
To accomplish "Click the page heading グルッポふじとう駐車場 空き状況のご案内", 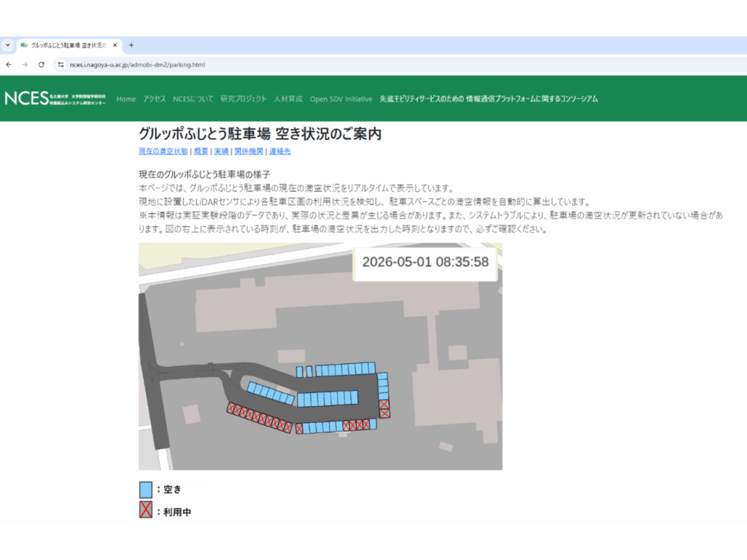I will tap(260, 134).
